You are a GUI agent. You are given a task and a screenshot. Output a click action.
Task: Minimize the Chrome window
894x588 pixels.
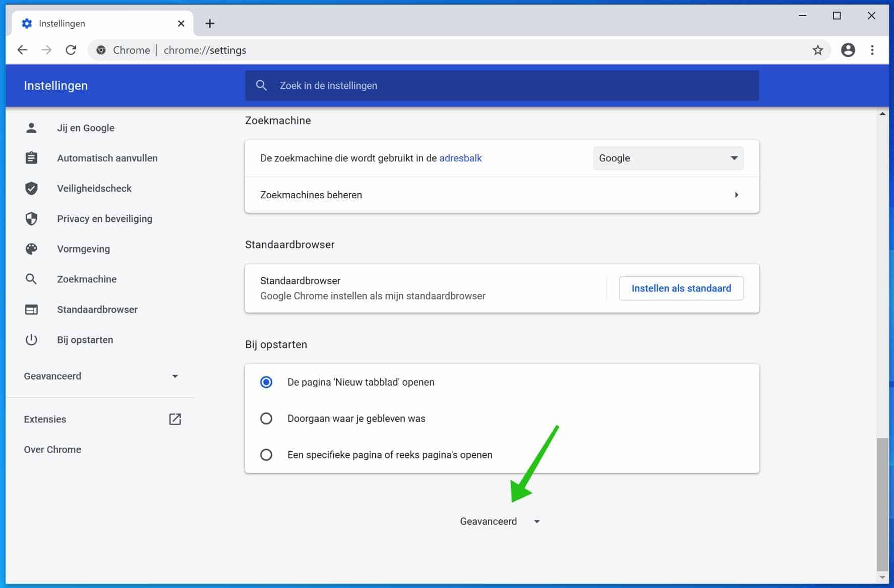coord(802,16)
